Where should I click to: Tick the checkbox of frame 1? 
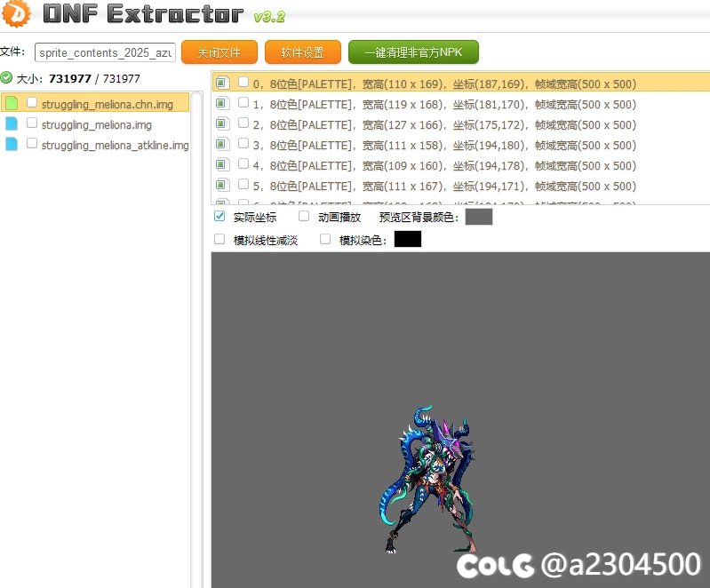pos(243,102)
